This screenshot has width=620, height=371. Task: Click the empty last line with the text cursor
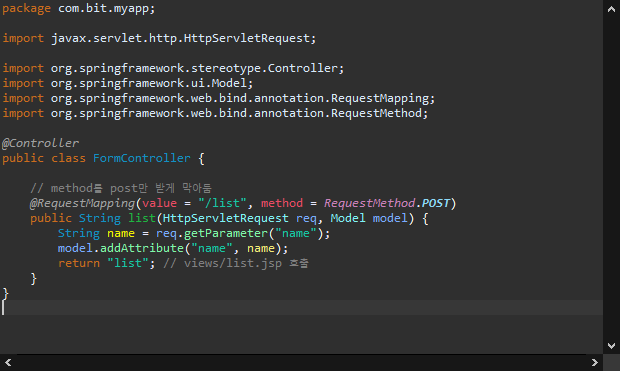(301, 307)
